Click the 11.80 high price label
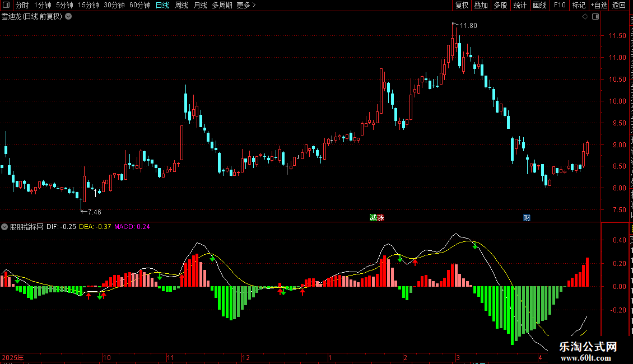This screenshot has width=633, height=364. (468, 25)
